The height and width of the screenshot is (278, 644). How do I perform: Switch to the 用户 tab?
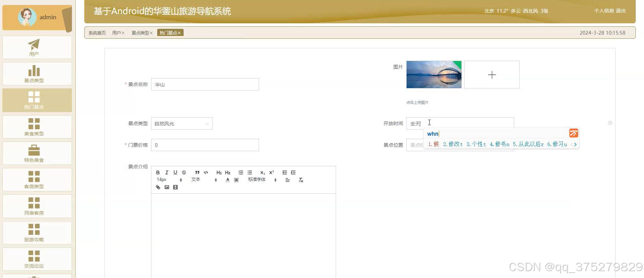[116, 33]
